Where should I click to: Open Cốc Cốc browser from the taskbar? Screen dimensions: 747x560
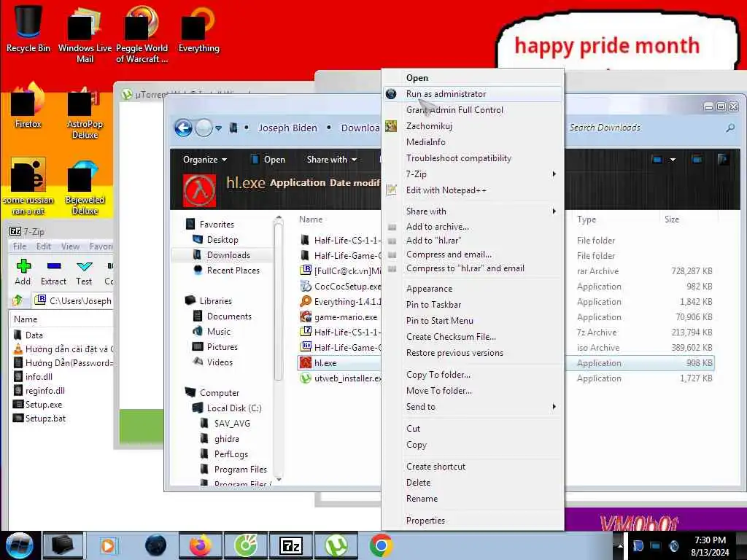point(246,545)
